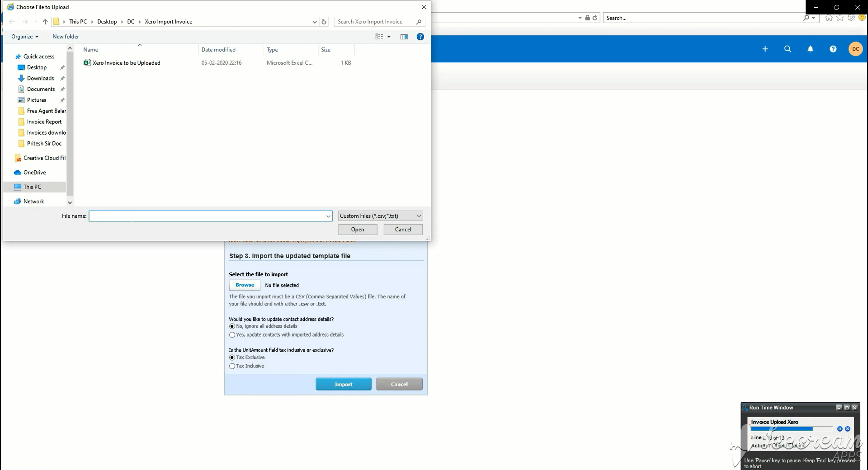Screen dimensions: 868x470
Task: Select 'Yes, update contacts with imported address details'
Action: tap(232, 335)
